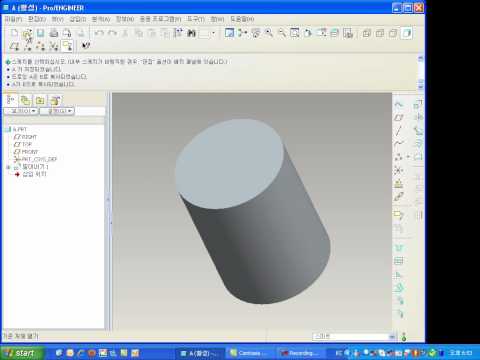Viewport: 480px width, 360px height.
Task: Switch display to Hidden Line style
Action: tap(380, 33)
